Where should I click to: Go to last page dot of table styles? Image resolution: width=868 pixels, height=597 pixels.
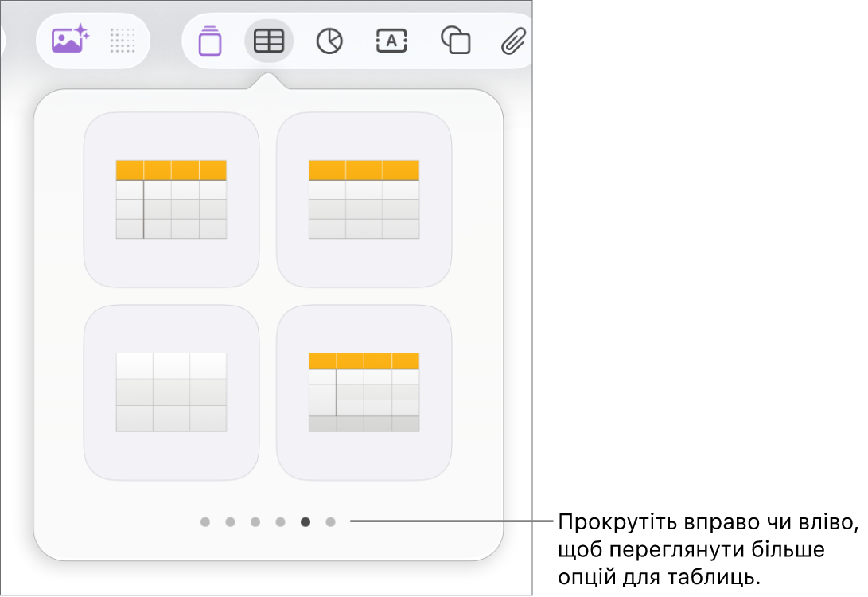point(330,521)
